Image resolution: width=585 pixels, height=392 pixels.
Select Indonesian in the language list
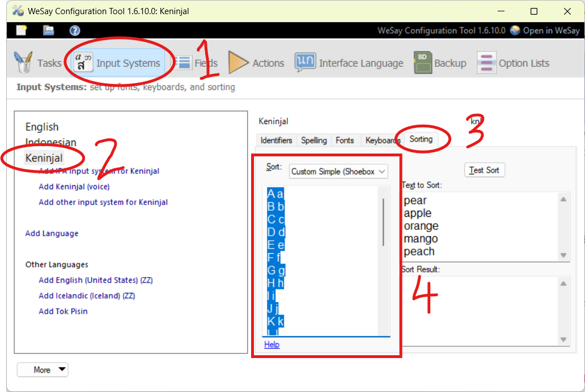(51, 142)
